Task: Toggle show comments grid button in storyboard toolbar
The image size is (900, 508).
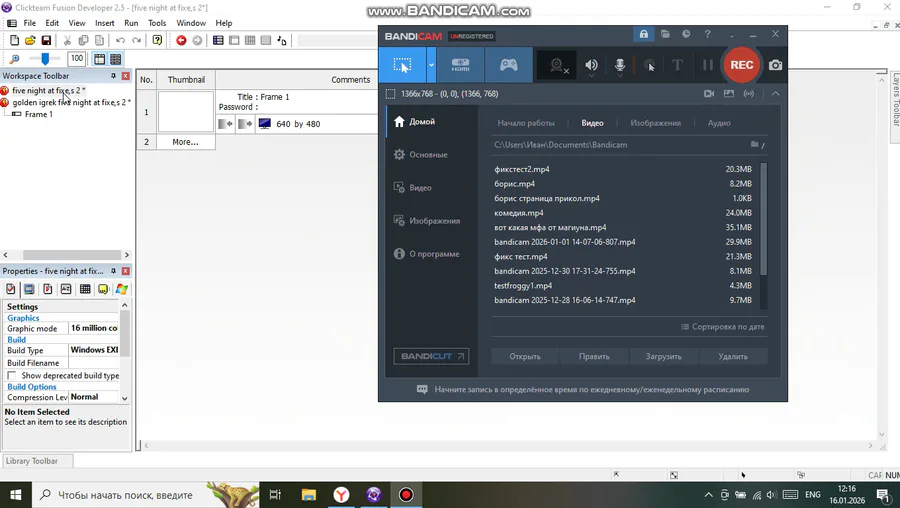Action: pos(115,59)
